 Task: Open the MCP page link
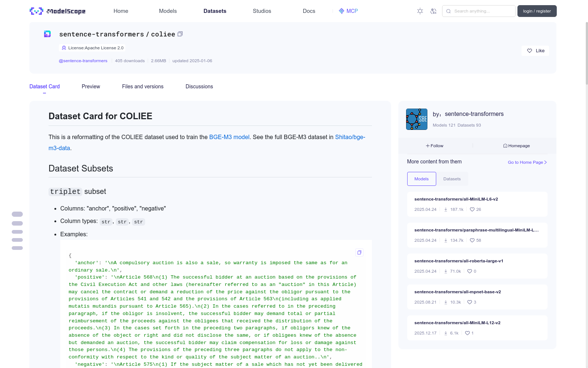click(352, 11)
